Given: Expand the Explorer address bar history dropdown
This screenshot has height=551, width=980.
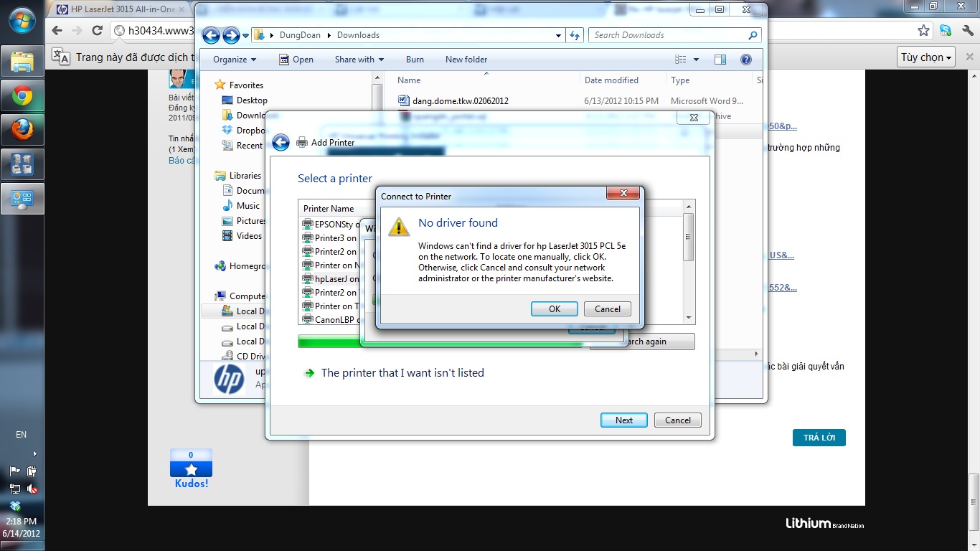Looking at the screenshot, I should click(x=559, y=35).
